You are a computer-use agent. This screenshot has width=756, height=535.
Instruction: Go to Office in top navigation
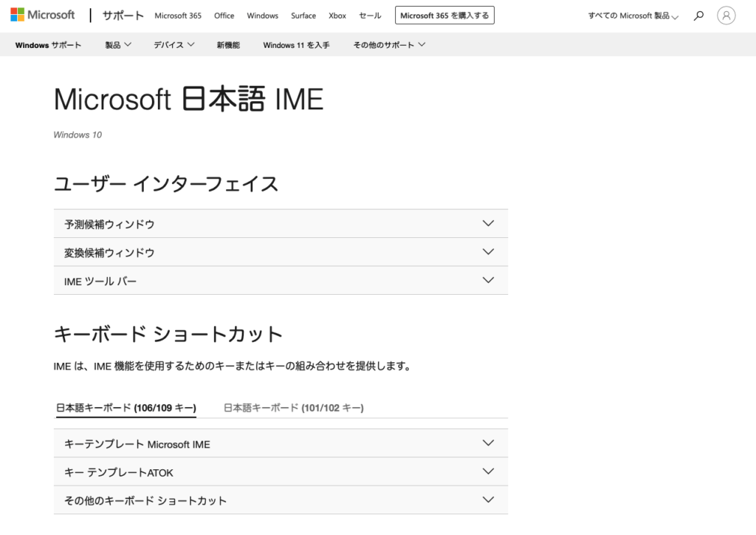point(224,16)
